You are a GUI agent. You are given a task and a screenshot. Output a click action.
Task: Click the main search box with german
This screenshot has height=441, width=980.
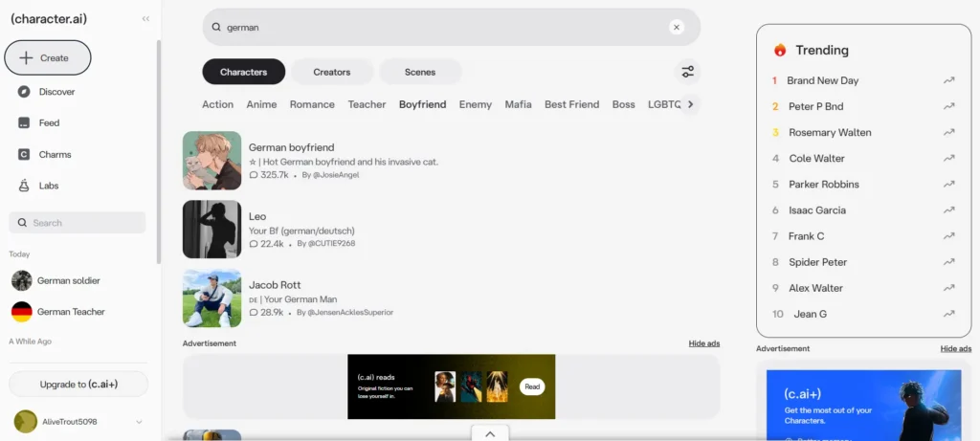(x=452, y=27)
